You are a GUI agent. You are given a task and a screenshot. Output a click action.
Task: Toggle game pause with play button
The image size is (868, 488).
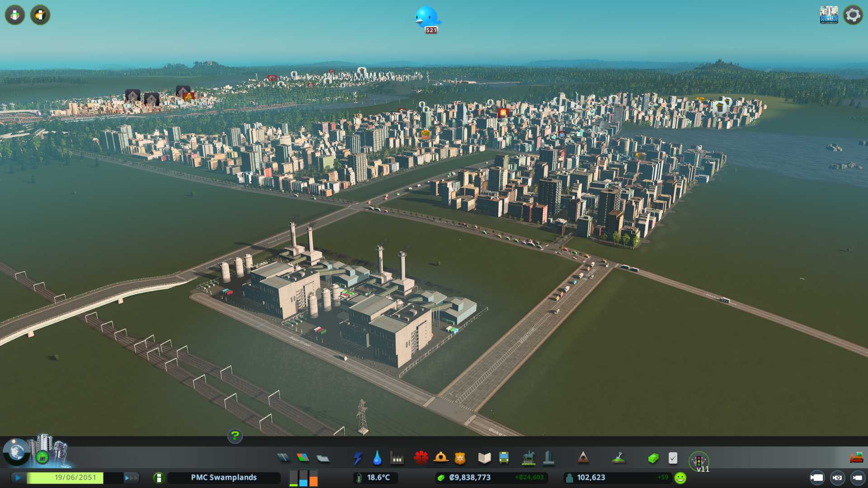coord(18,478)
